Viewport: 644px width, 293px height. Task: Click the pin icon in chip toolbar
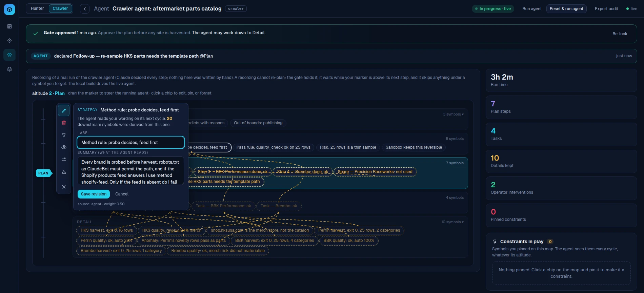pyautogui.click(x=64, y=135)
